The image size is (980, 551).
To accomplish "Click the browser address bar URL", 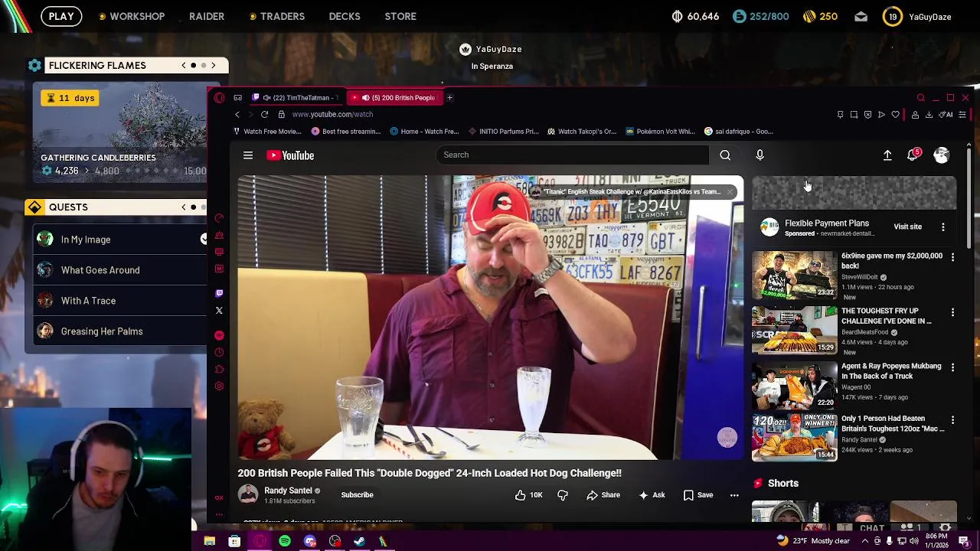I will click(x=332, y=114).
